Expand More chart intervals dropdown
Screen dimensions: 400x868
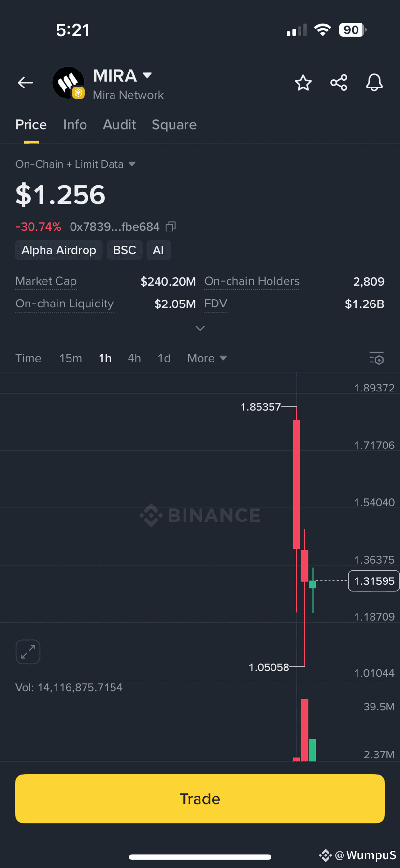(207, 358)
